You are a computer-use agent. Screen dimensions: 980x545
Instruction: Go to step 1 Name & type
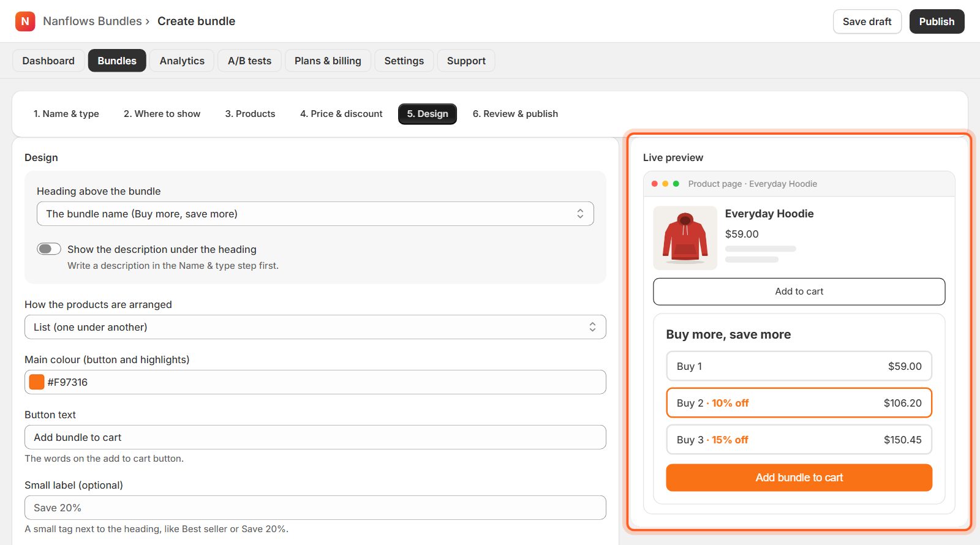click(66, 114)
